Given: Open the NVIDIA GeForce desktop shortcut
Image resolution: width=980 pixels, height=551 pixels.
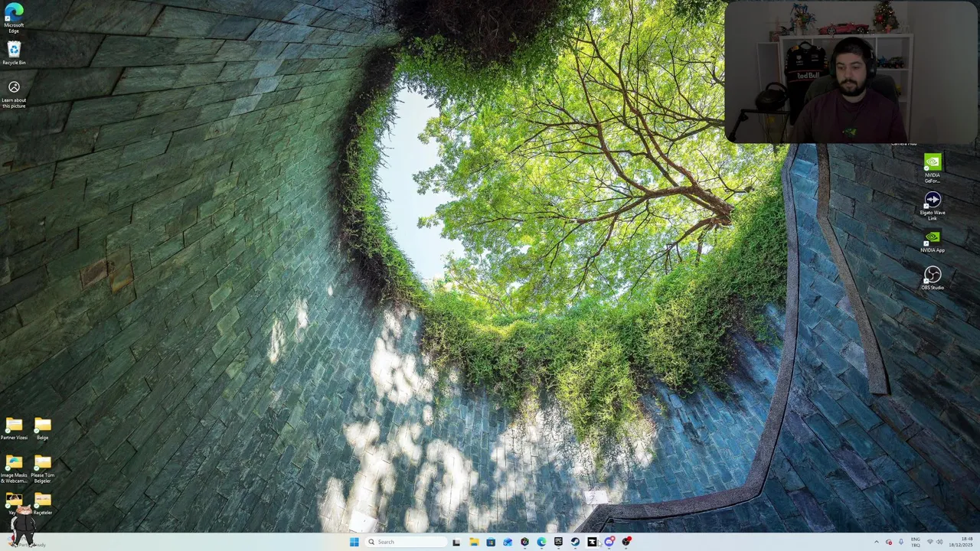Looking at the screenshot, I should 932,168.
